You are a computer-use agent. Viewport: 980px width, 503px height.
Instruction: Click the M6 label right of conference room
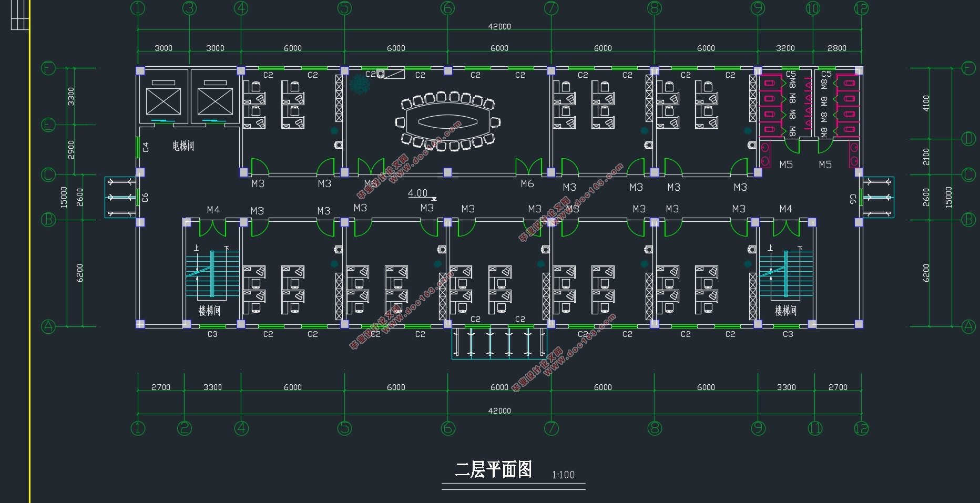click(527, 183)
